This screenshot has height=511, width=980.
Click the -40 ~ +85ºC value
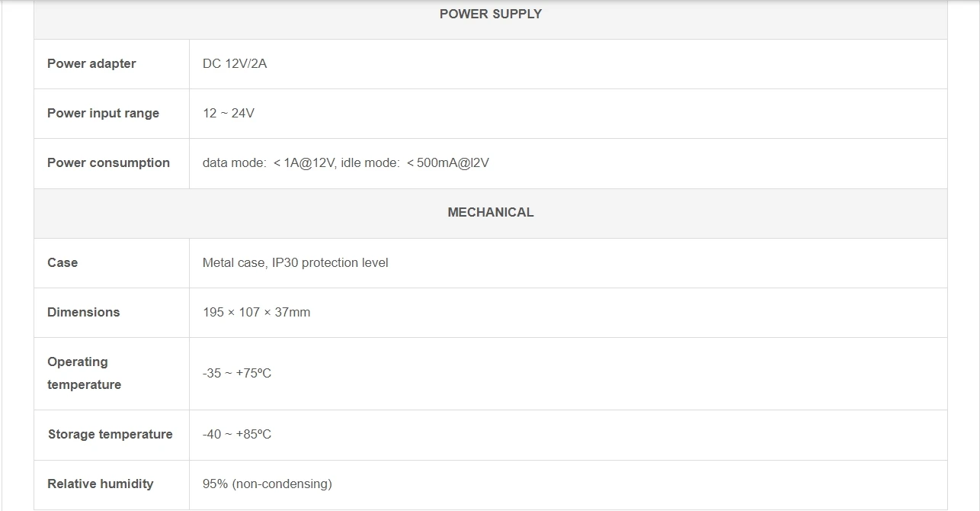(236, 434)
